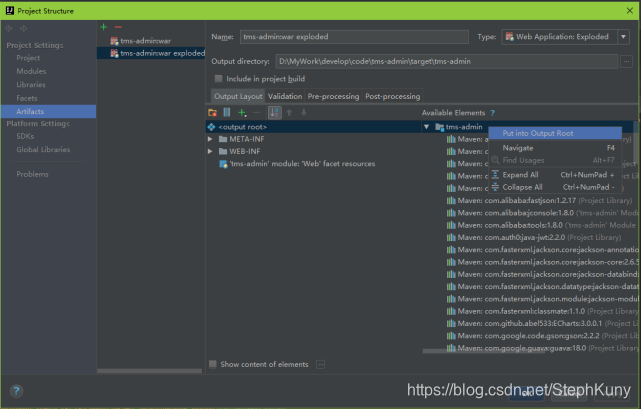Click the Available Elements horizontal scrollbar

(483, 351)
